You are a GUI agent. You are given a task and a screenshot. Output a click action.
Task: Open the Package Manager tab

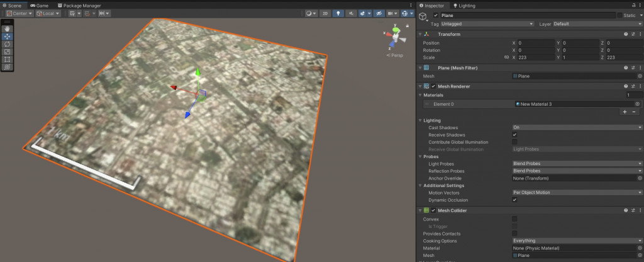[79, 5]
